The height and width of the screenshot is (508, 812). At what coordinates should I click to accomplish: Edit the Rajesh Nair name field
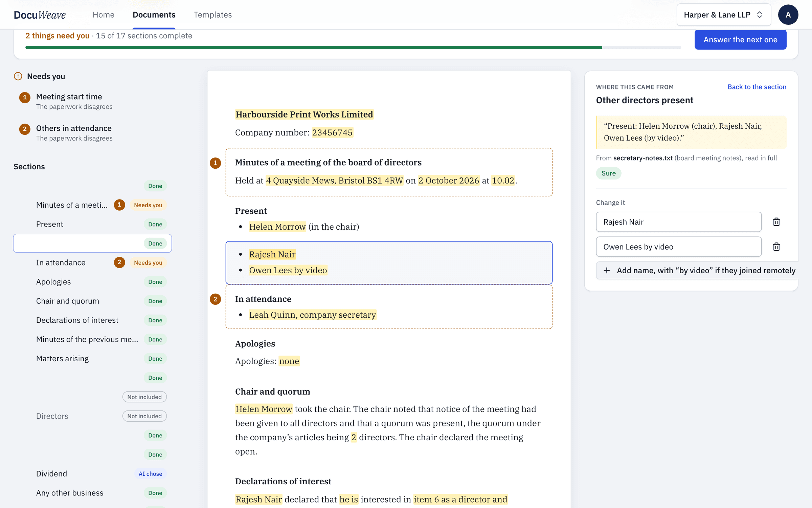point(679,222)
